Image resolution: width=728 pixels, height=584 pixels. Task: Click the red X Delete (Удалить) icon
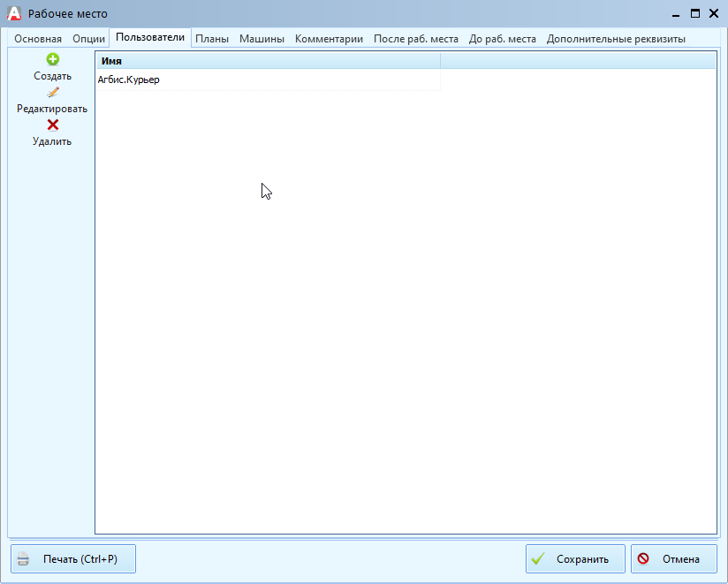click(52, 125)
